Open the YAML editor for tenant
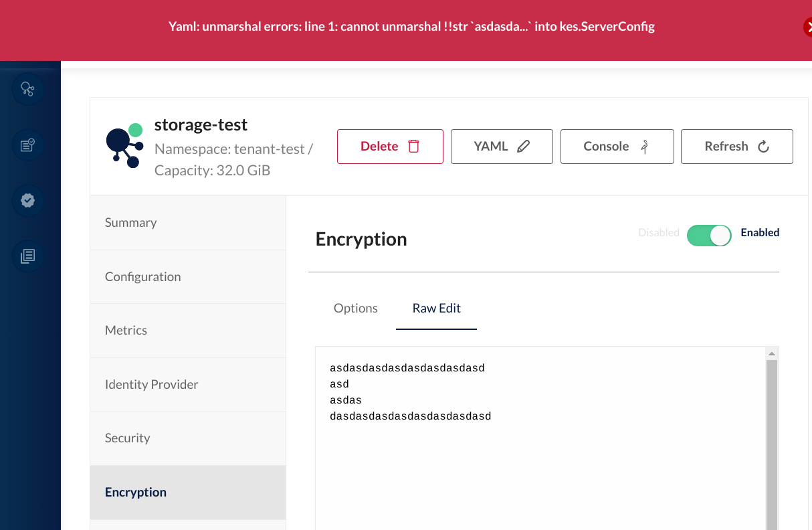This screenshot has width=812, height=530. coord(502,147)
